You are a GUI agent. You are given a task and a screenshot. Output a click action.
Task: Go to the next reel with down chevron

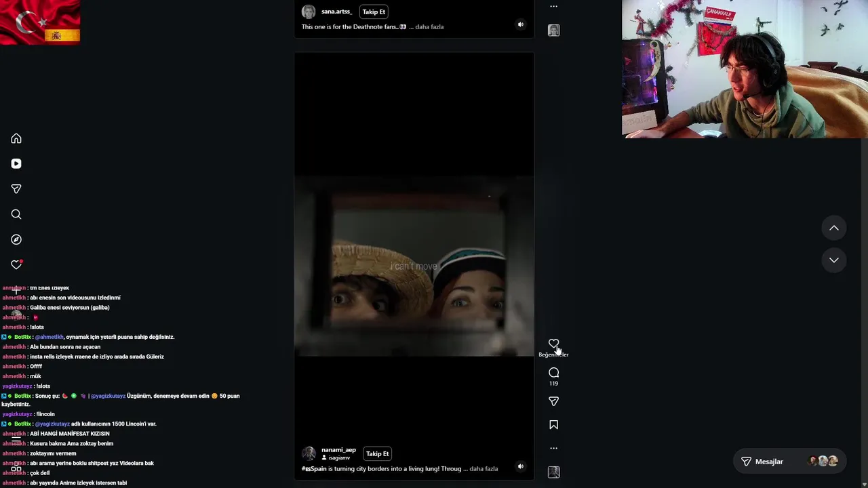point(833,260)
